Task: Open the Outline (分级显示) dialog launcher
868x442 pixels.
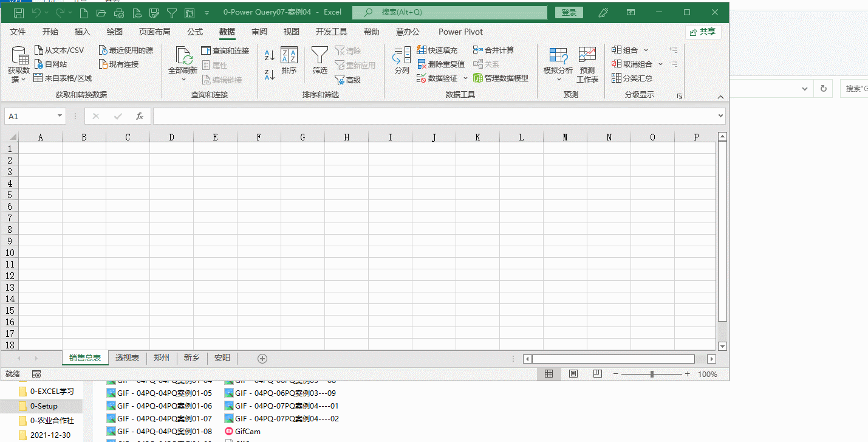Action: (679, 95)
